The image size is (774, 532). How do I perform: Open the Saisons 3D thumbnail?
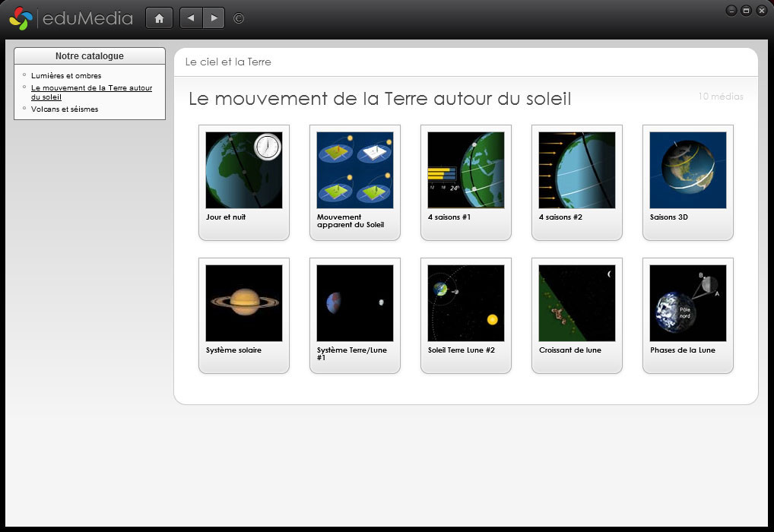[688, 170]
